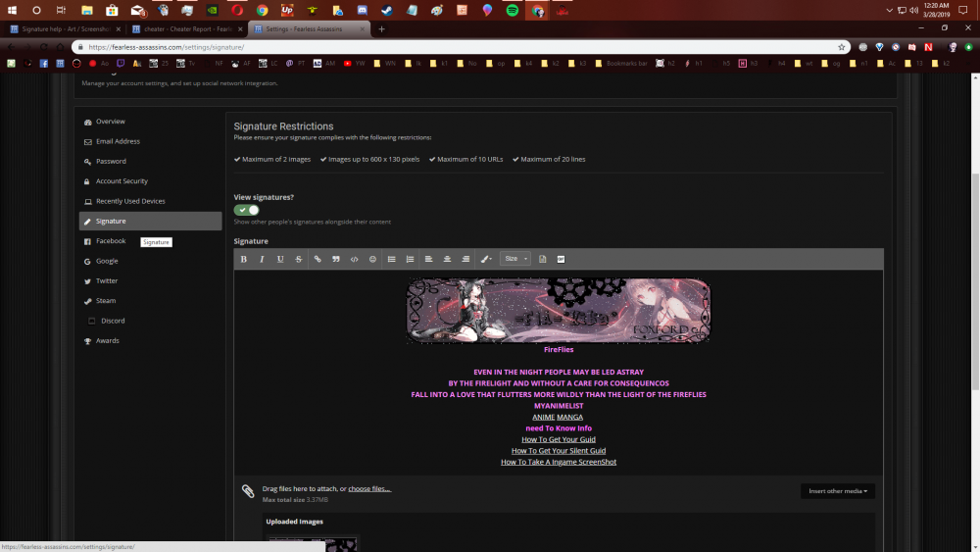
Task: Insert a quote block
Action: (x=335, y=259)
